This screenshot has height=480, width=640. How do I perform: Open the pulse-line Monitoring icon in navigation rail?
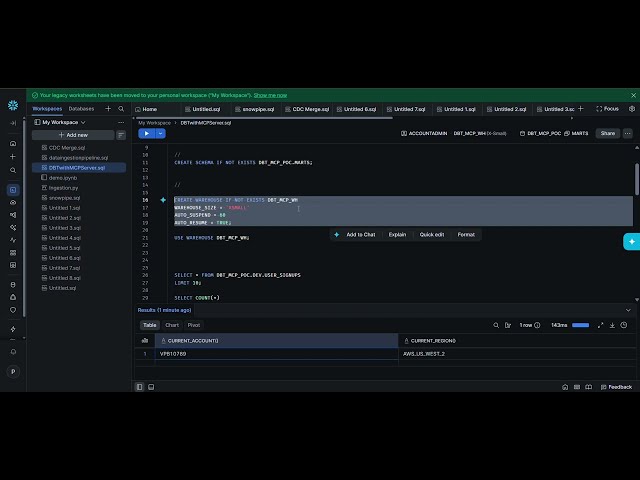click(x=13, y=240)
